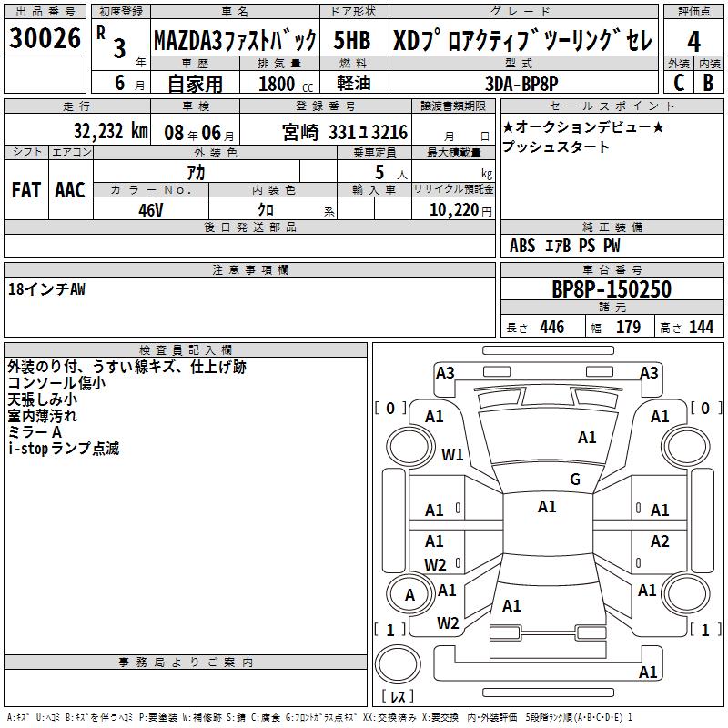The height and width of the screenshot is (728, 728).
Task: Select the car name MAZDA3ファストバック
Action: [x=235, y=40]
